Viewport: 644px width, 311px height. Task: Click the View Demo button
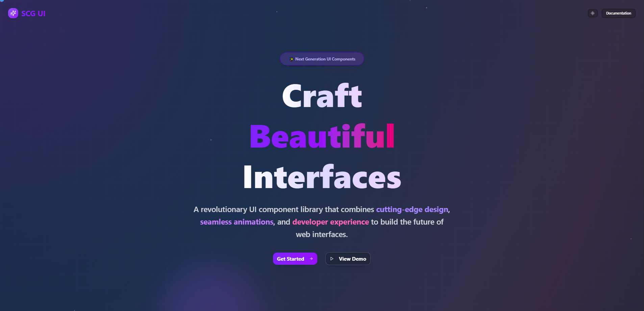(348, 259)
